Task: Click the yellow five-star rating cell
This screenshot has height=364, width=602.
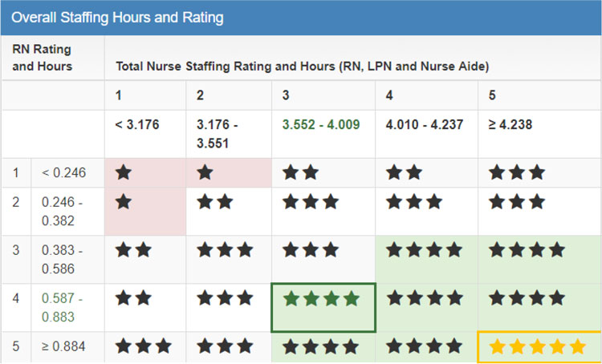Action: tap(538, 346)
